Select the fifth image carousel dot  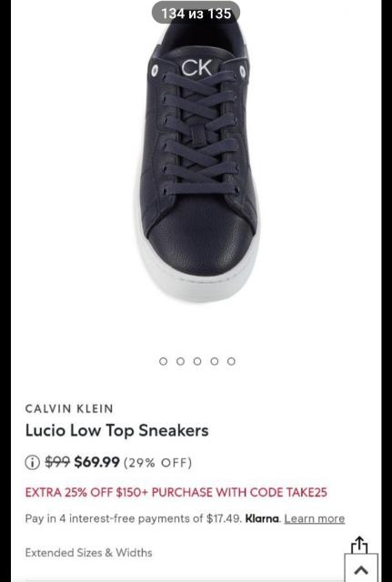coord(231,361)
